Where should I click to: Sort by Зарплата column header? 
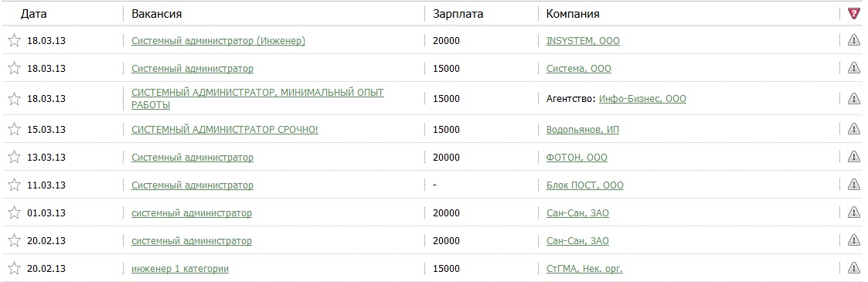458,14
